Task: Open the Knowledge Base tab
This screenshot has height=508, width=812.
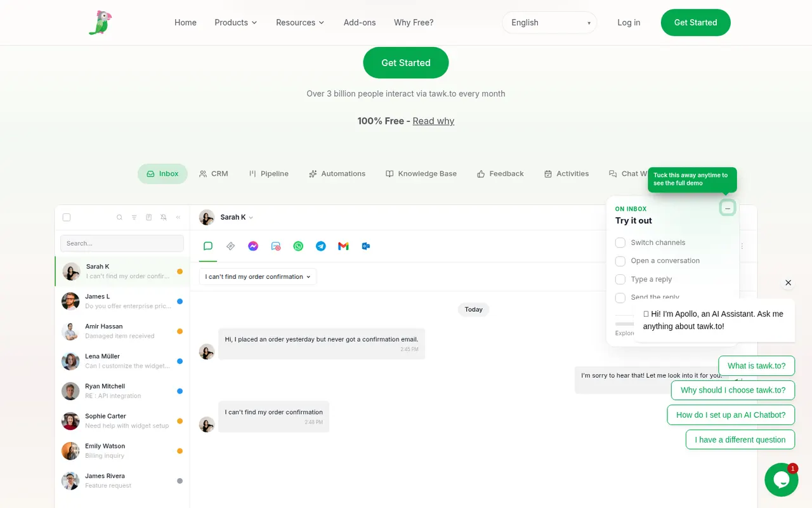Action: (x=421, y=173)
